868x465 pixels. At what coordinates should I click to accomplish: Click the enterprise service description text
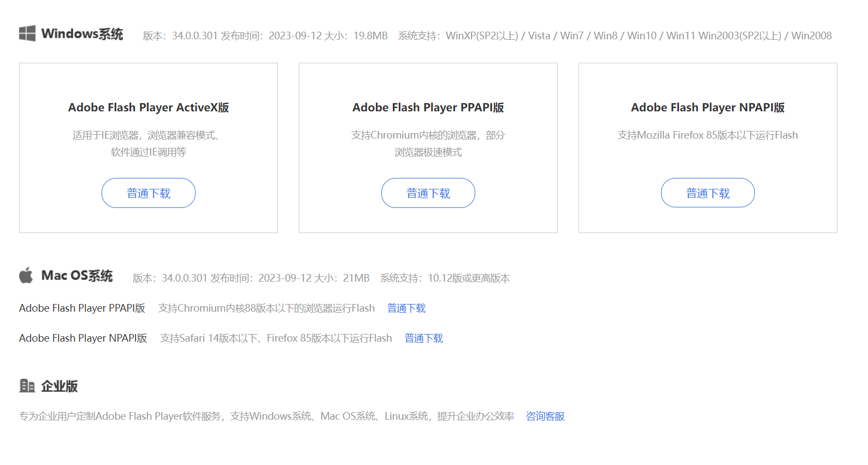pos(267,416)
